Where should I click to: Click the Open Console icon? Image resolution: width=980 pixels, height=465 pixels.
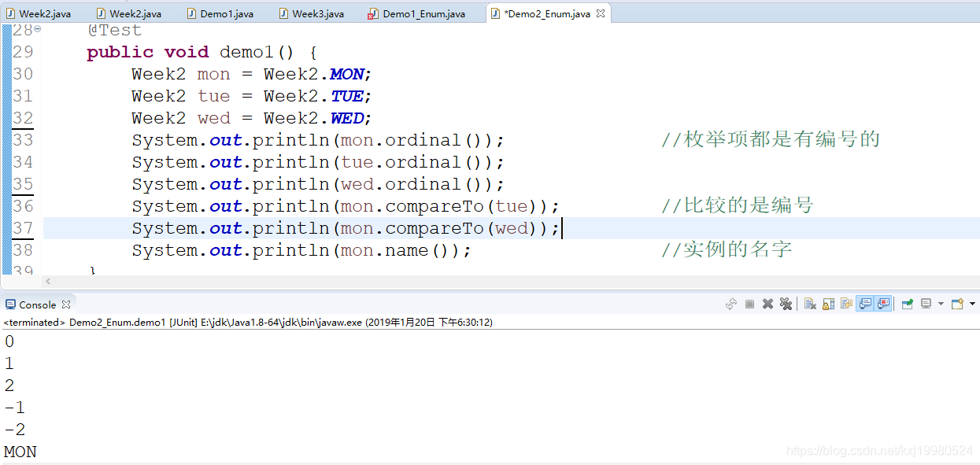pyautogui.click(x=957, y=304)
